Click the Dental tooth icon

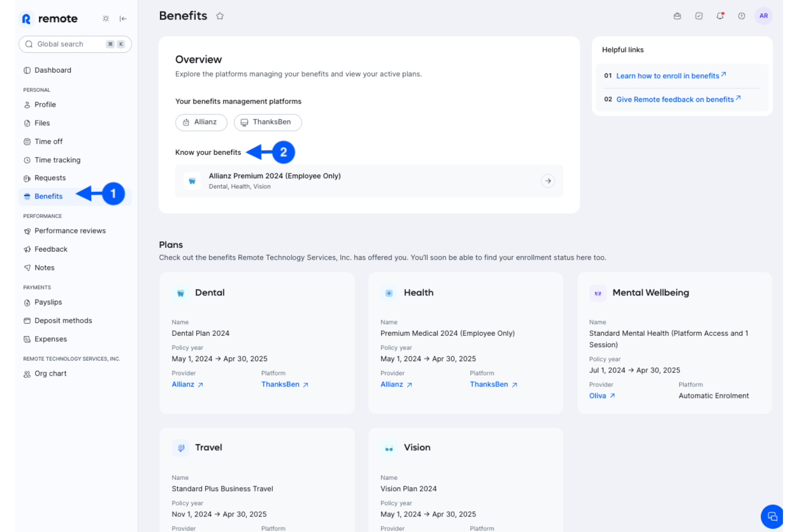coord(181,293)
